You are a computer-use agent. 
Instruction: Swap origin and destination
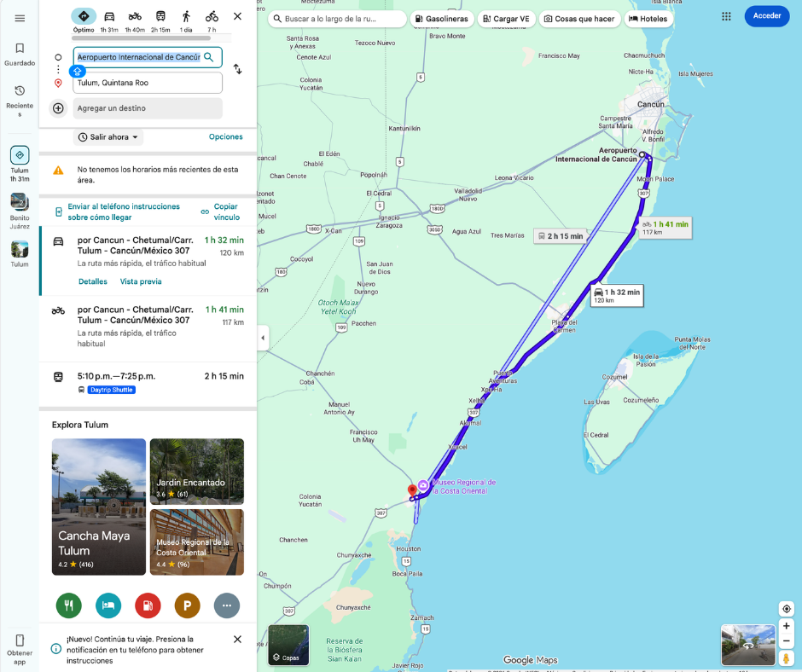(237, 69)
